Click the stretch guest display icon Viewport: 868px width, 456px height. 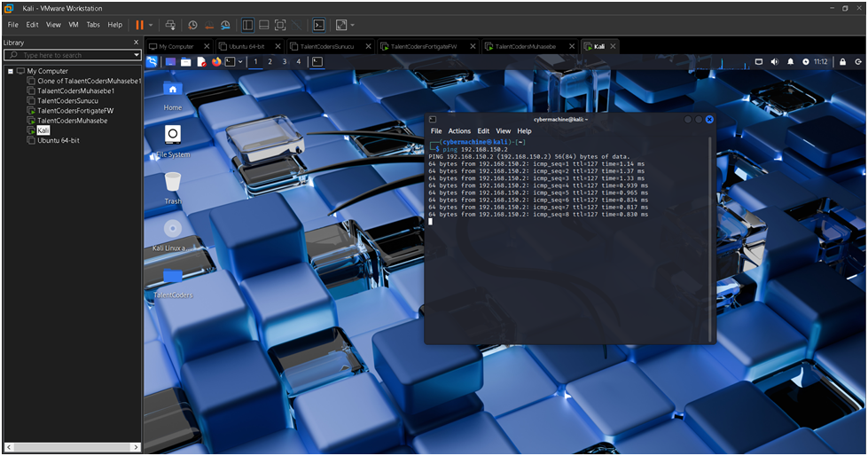[341, 25]
